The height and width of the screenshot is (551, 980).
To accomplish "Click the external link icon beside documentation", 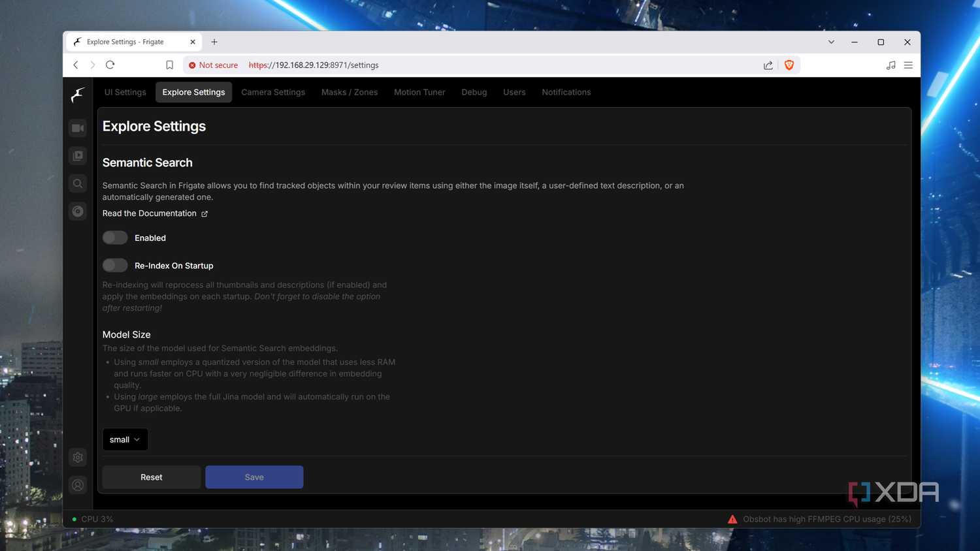I will pos(204,213).
